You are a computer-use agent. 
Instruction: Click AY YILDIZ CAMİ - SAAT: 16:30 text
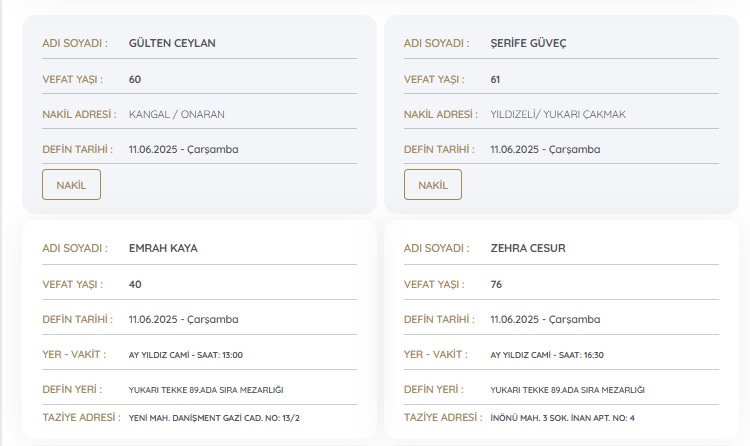pyautogui.click(x=547, y=355)
